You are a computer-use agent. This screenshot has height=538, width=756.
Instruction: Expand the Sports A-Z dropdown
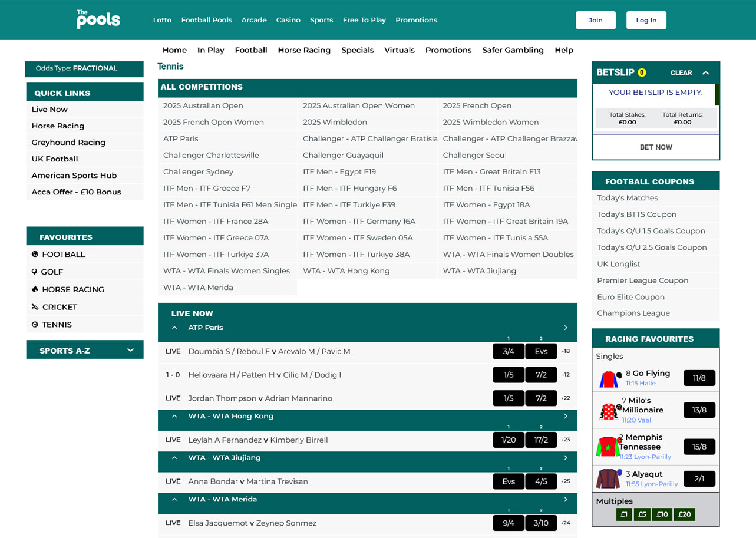coord(85,350)
